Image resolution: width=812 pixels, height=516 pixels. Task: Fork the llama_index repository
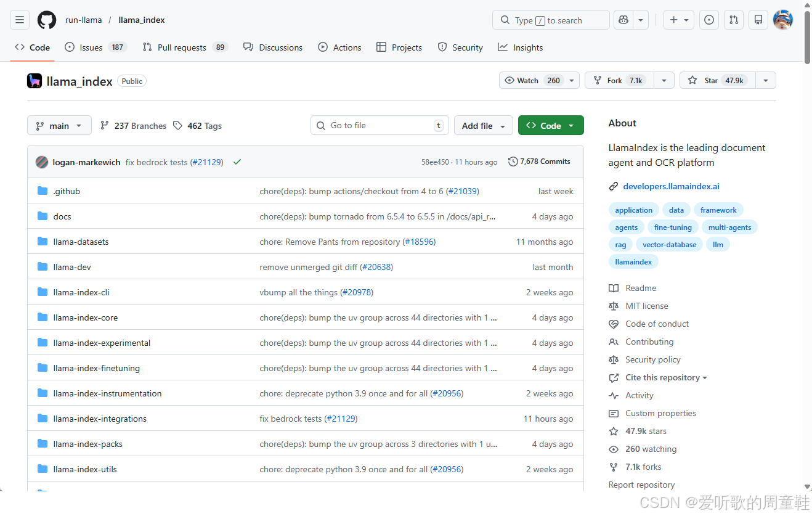click(x=619, y=81)
